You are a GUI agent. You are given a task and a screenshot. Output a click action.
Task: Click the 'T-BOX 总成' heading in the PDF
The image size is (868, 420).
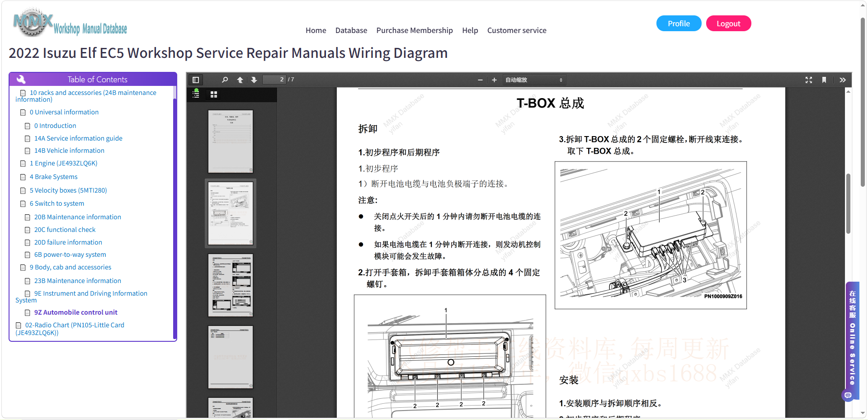point(550,103)
